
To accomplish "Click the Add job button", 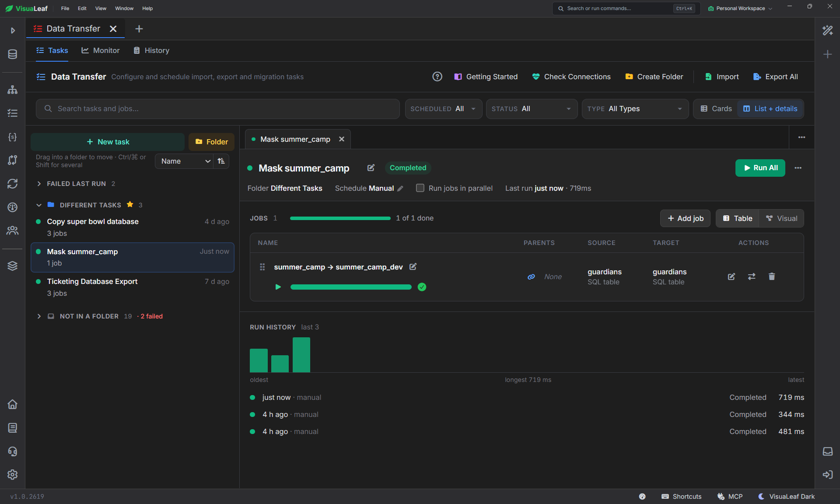I will click(685, 218).
